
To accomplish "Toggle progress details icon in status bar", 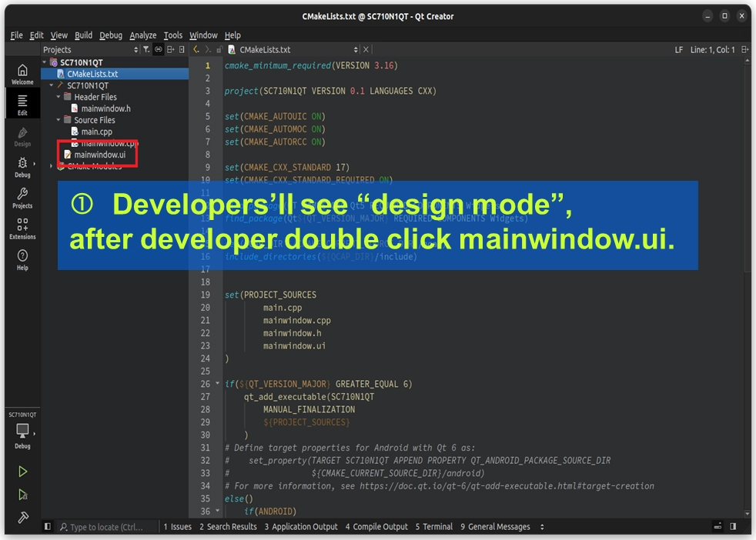I will 718,526.
